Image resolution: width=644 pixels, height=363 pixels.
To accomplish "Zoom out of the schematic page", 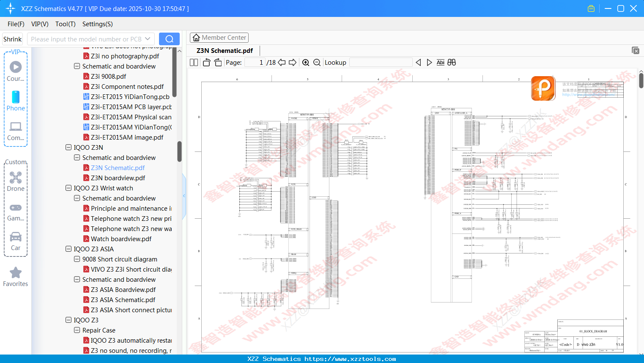I will [x=317, y=62].
